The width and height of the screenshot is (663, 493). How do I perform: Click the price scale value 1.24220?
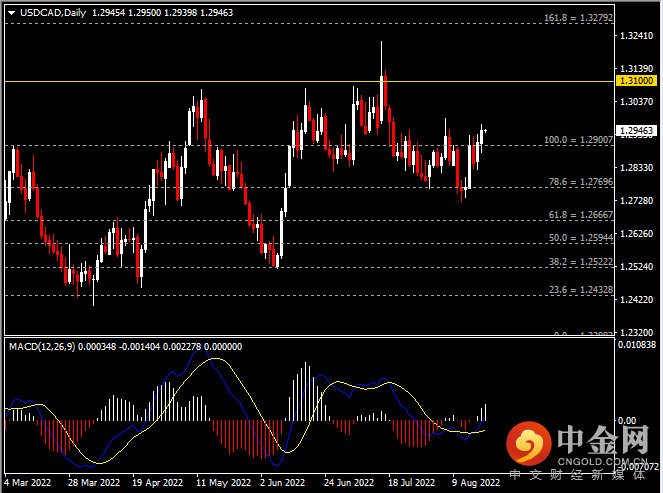coord(636,299)
